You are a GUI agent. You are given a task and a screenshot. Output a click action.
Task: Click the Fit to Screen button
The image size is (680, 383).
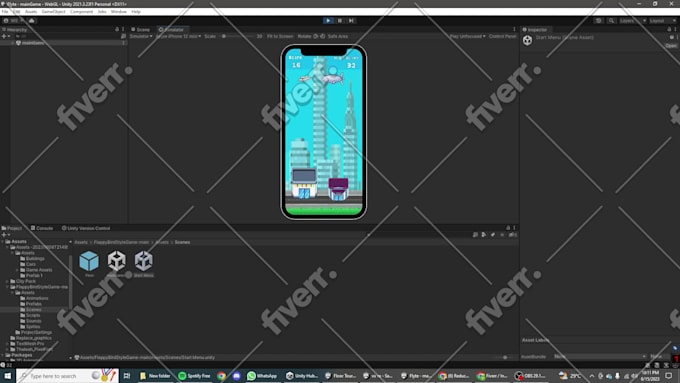(x=280, y=36)
